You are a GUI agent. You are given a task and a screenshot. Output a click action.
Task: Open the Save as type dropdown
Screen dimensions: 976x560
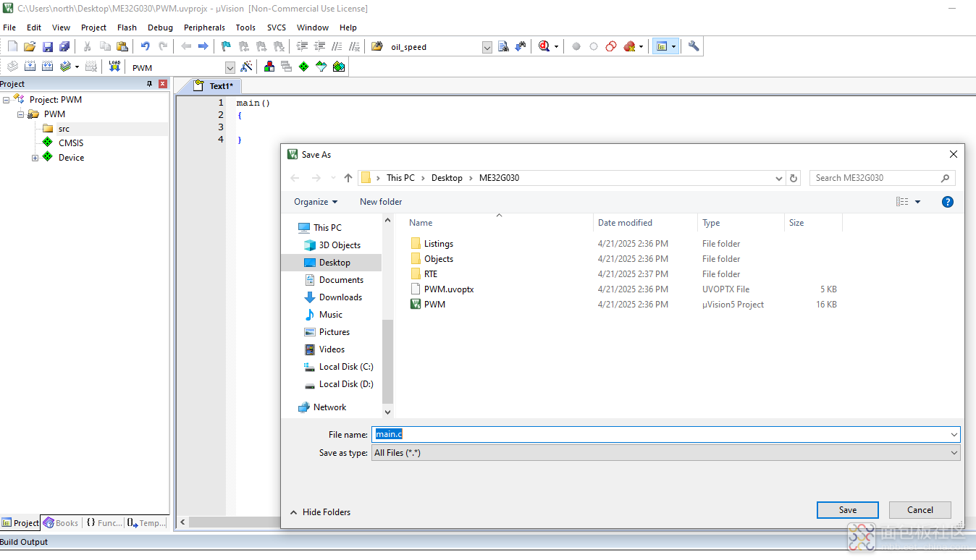coord(954,453)
